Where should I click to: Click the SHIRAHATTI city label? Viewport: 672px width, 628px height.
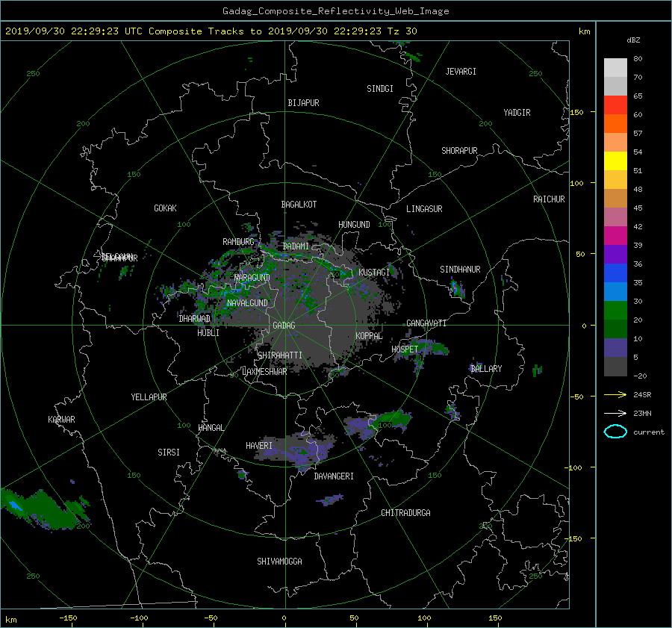coord(280,355)
